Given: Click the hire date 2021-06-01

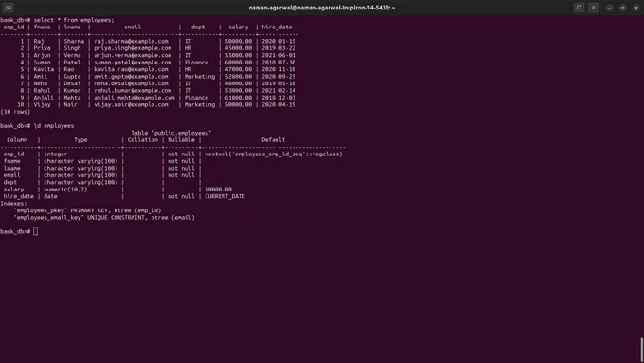Looking at the screenshot, I should point(278,55).
